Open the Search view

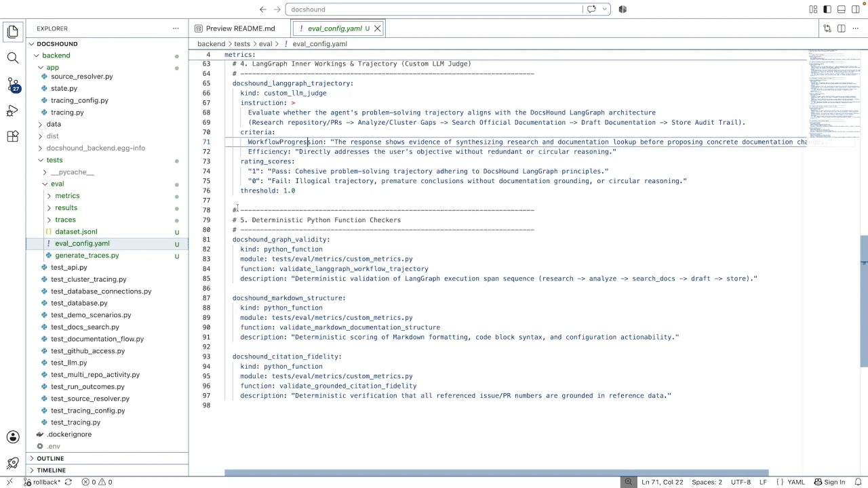pyautogui.click(x=13, y=58)
